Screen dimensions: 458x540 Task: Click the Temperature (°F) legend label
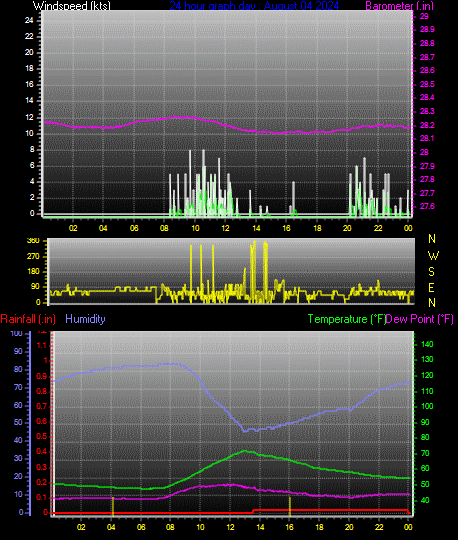tap(346, 319)
